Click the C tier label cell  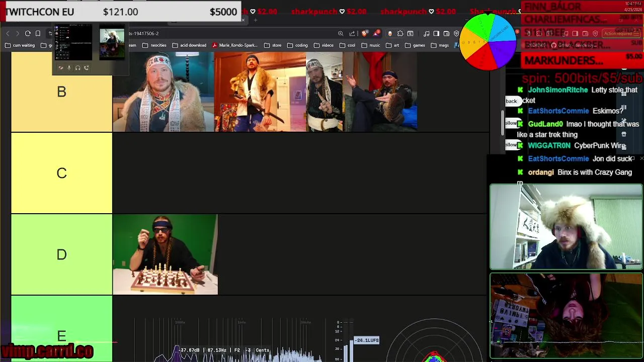point(61,173)
